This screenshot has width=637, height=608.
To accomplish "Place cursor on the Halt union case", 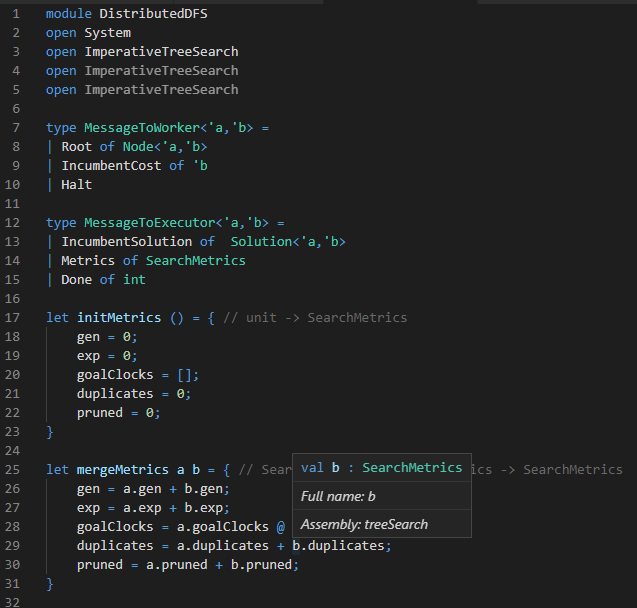I will click(76, 184).
